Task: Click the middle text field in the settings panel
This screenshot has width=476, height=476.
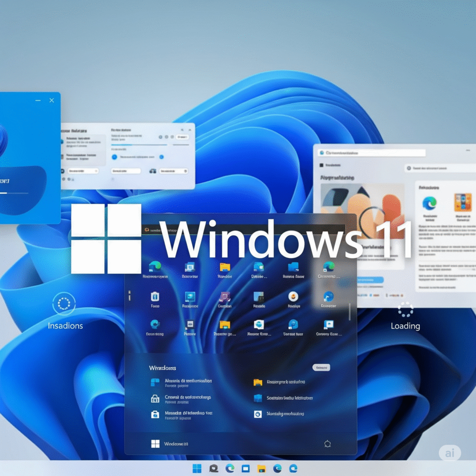Action: (126, 171)
